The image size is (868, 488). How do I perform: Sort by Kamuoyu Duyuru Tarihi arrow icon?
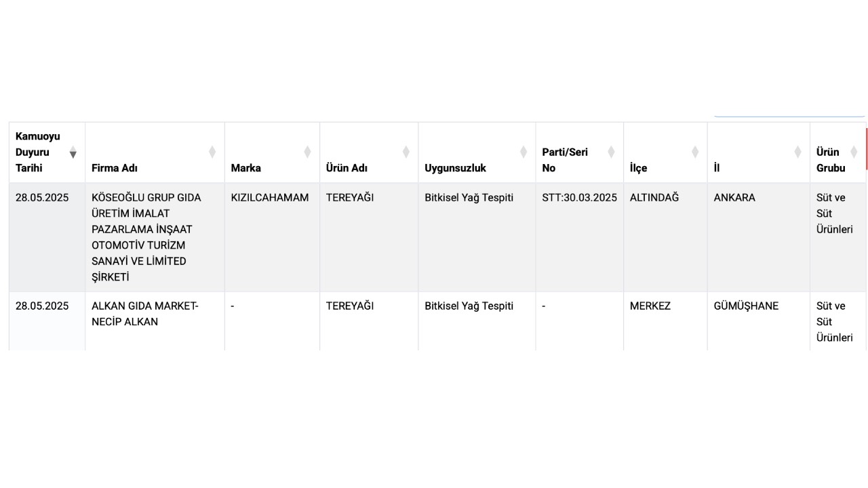coord(73,152)
